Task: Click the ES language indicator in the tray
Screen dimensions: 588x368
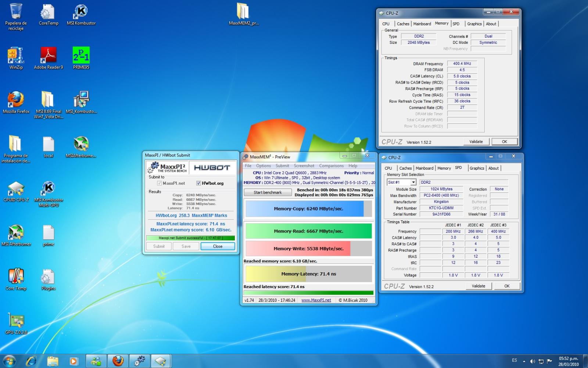Action: (514, 361)
